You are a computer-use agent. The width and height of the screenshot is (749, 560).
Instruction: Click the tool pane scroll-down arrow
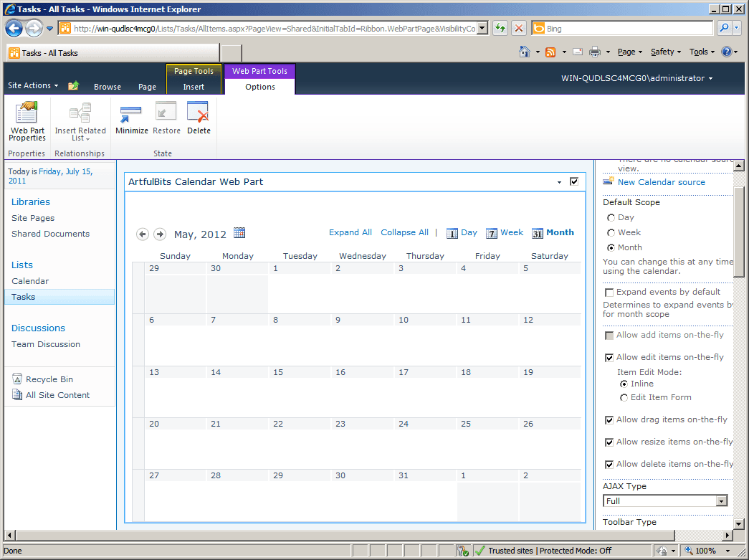[738, 523]
